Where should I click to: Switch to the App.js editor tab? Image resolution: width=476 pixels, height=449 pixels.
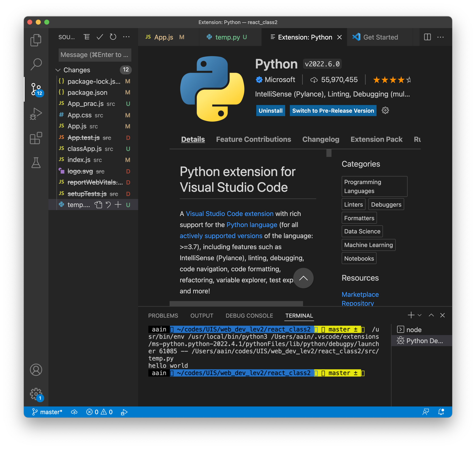(168, 37)
